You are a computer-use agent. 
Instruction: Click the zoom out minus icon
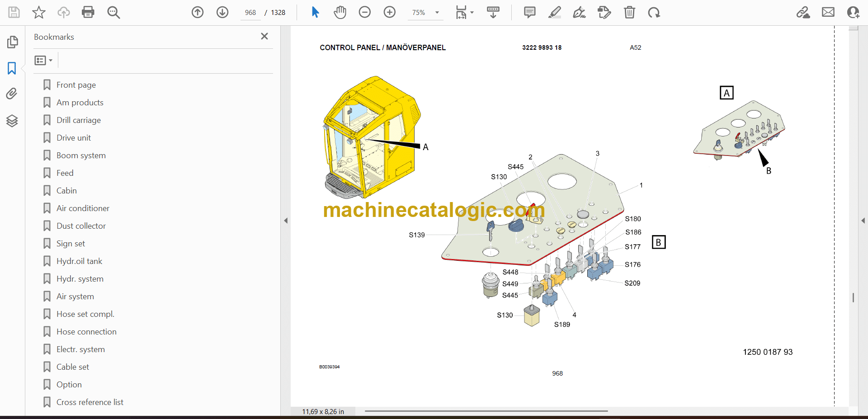(x=365, y=12)
